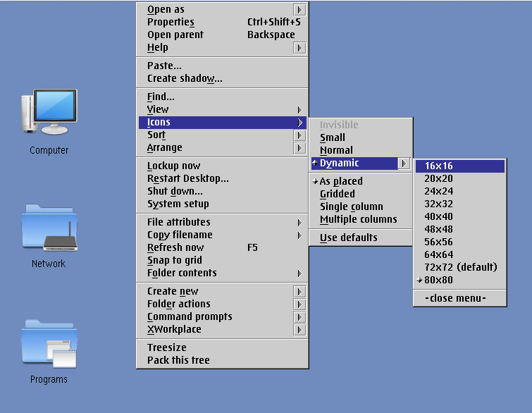Expand the Dynamic submenu arrow button
This screenshot has width=532, height=413.
(x=404, y=164)
